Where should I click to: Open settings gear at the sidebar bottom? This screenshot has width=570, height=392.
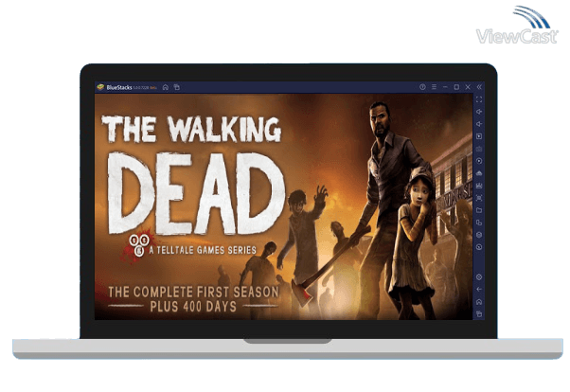coord(479,277)
